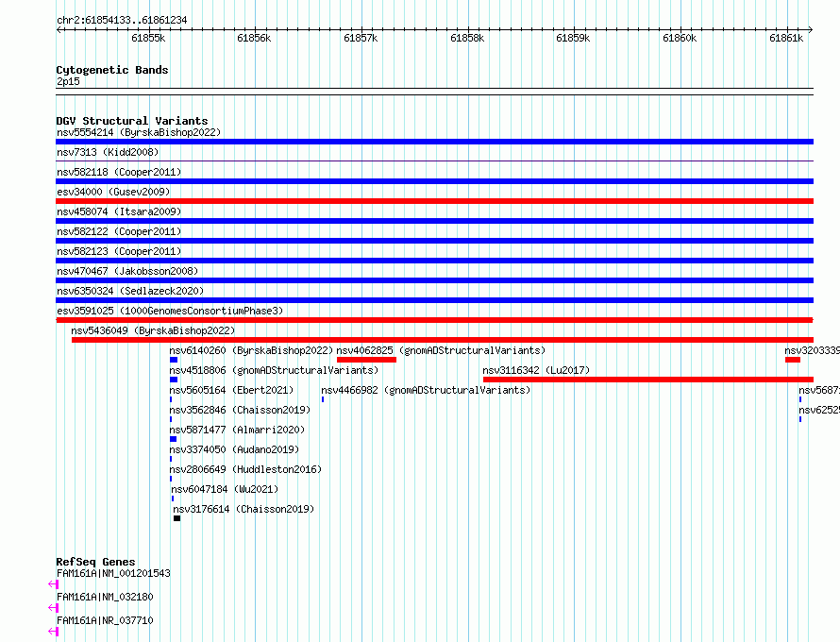
Task: Click the 61861k ruler tick label
Action: (x=786, y=38)
